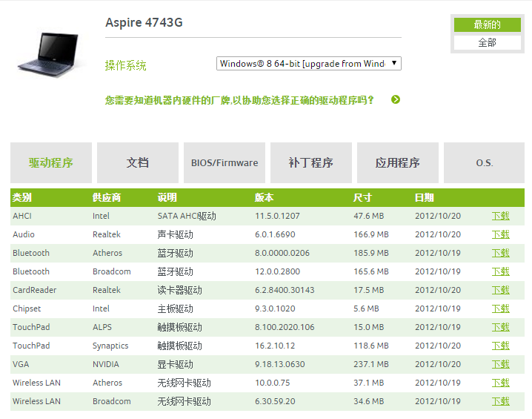
Task: Click the 47.6 MB size cell
Action: [x=368, y=216]
